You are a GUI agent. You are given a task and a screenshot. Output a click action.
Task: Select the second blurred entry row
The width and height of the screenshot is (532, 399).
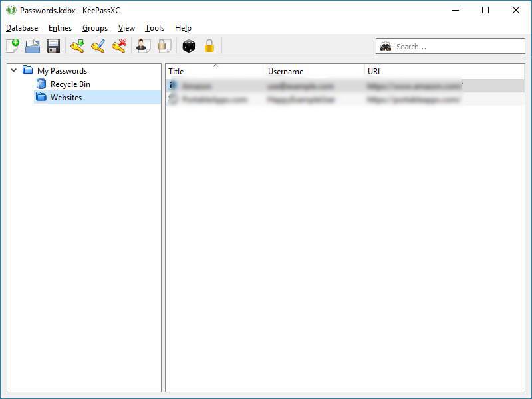(x=345, y=99)
